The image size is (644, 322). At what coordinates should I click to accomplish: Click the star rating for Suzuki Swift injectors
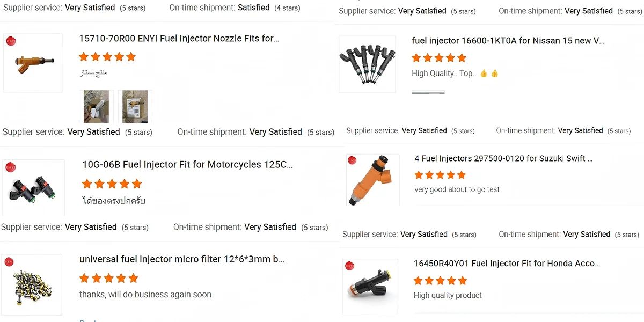[x=440, y=175]
